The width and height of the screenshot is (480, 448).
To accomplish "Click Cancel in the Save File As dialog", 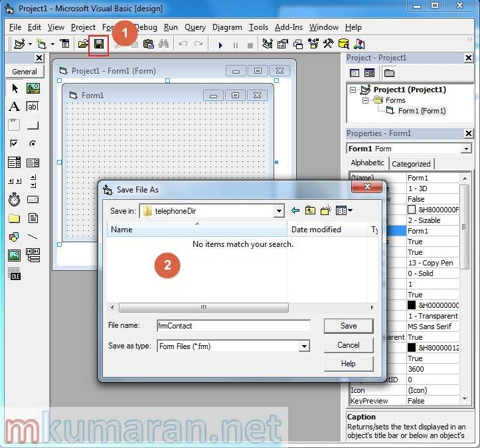I will [x=349, y=345].
